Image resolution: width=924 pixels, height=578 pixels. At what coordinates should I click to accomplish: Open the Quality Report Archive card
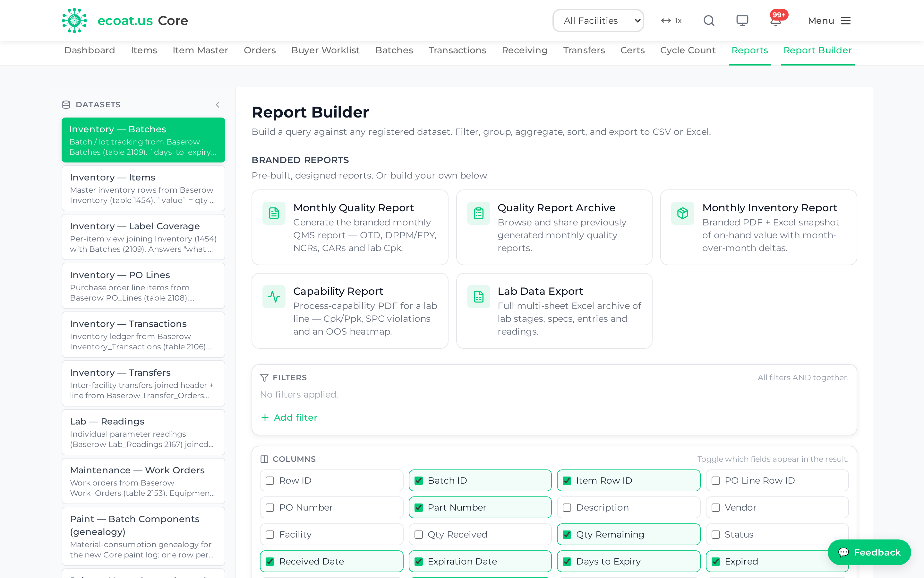coord(554,227)
